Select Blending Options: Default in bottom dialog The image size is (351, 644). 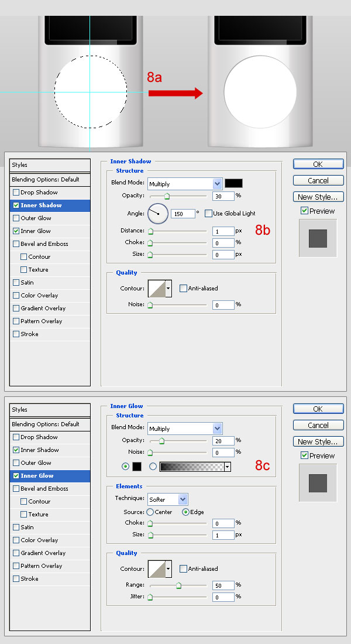coord(46,424)
